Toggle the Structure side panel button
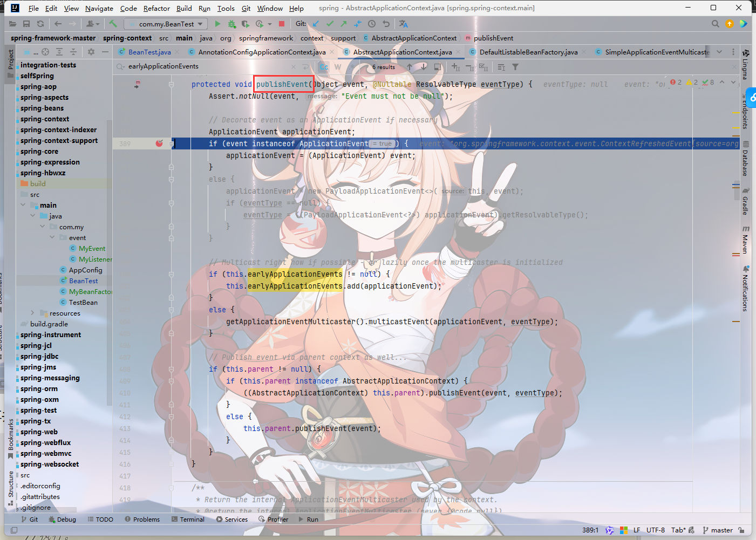 click(10, 488)
